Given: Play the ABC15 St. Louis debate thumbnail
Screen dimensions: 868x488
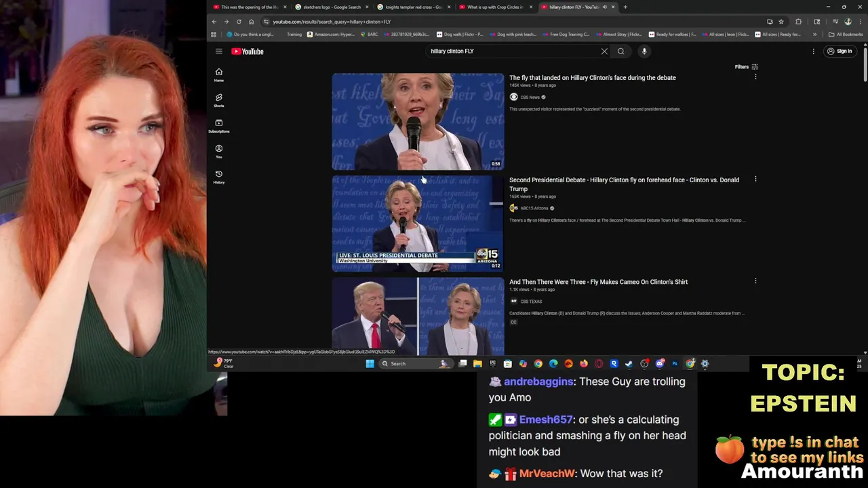Looking at the screenshot, I should [x=418, y=223].
